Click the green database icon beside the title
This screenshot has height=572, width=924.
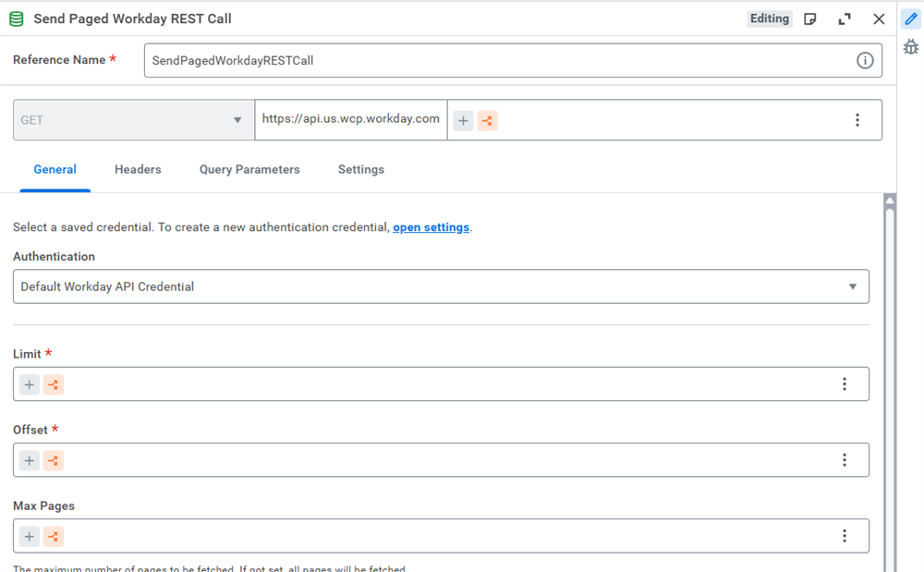(x=17, y=18)
